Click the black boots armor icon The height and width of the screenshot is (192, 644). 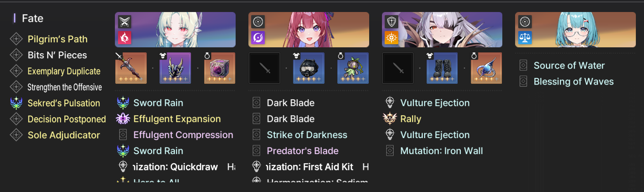click(x=442, y=68)
